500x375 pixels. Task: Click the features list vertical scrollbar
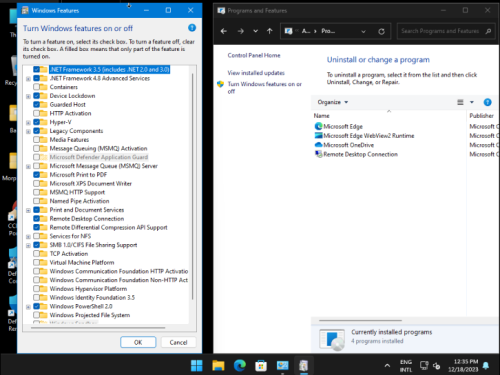pos(193,187)
